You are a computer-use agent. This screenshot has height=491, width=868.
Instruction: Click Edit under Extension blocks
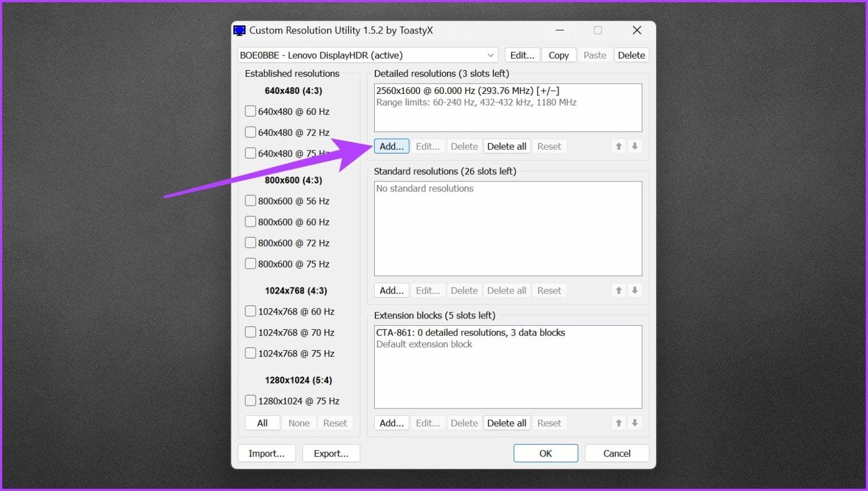(428, 423)
